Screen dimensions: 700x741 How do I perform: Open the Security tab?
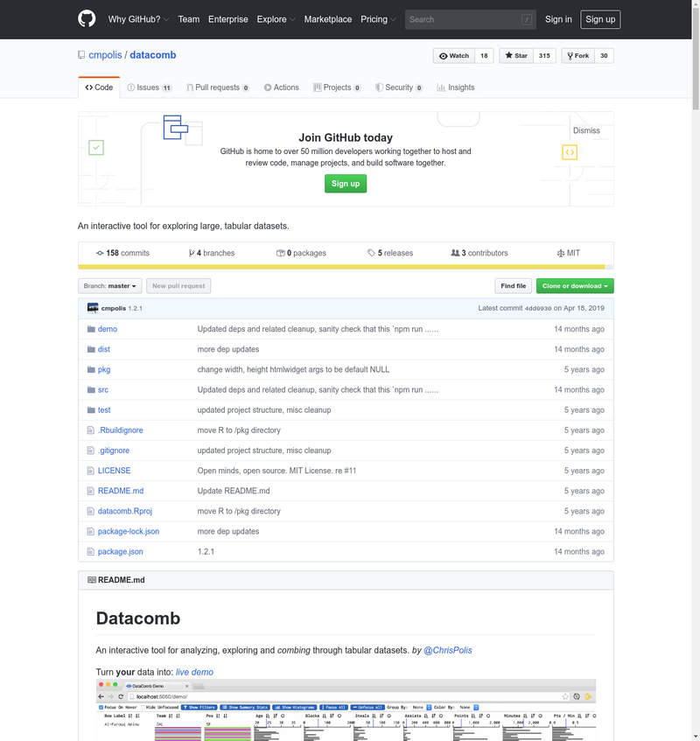399,87
